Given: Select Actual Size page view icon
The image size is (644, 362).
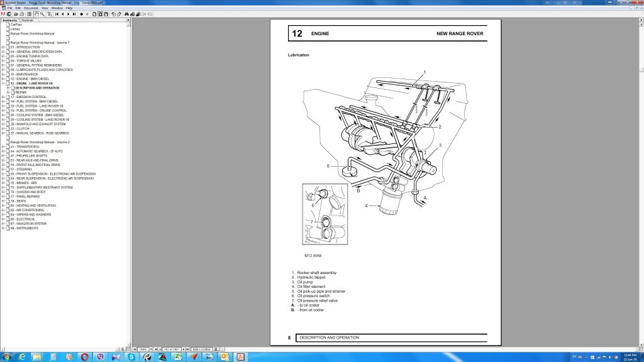Looking at the screenshot, I should (94, 14).
